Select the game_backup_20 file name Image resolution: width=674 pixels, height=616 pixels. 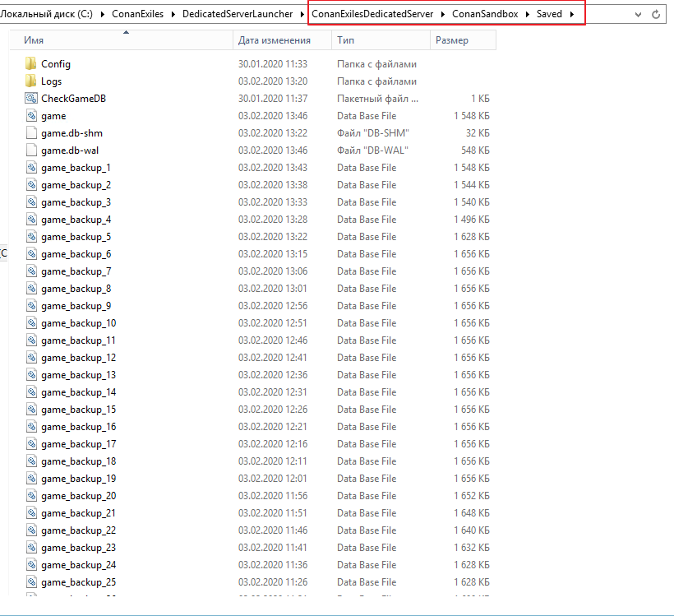click(79, 496)
